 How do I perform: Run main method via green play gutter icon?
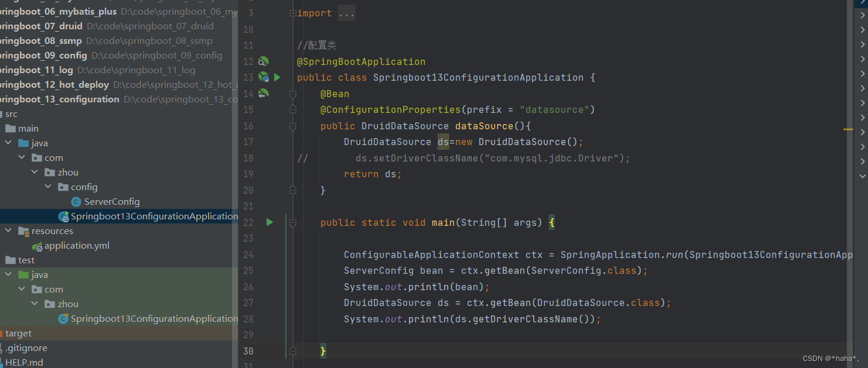click(x=269, y=222)
